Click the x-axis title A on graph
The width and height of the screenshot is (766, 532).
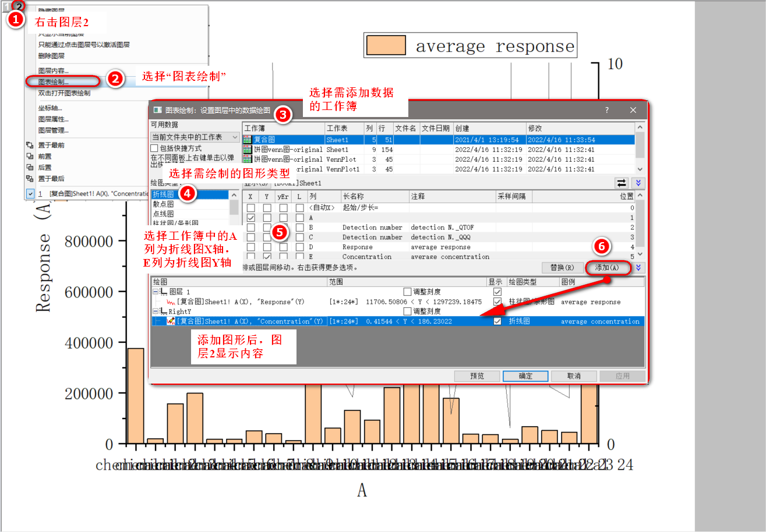click(362, 491)
